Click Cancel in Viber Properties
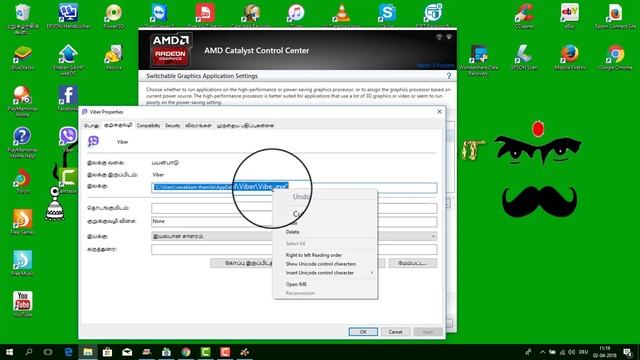640x360 pixels. pos(395,332)
